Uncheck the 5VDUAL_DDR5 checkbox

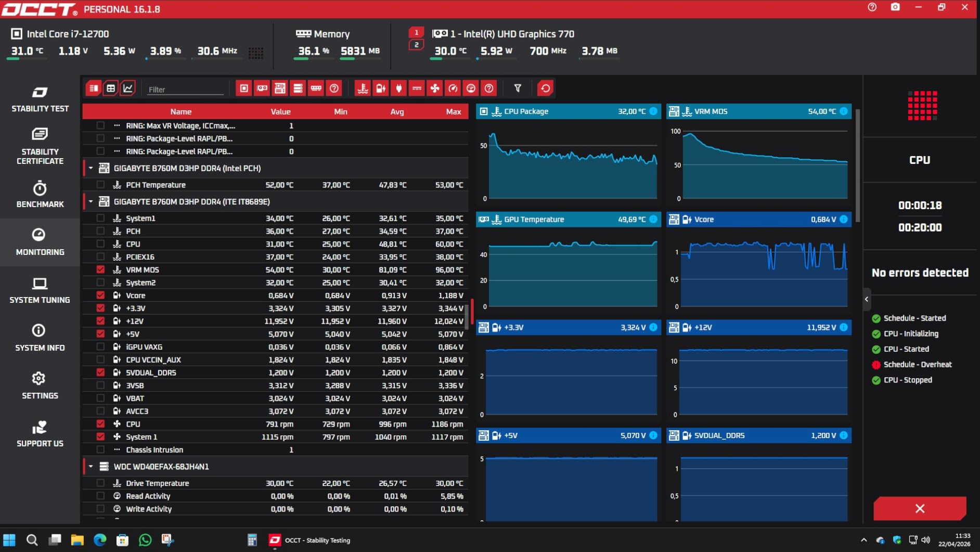(100, 373)
